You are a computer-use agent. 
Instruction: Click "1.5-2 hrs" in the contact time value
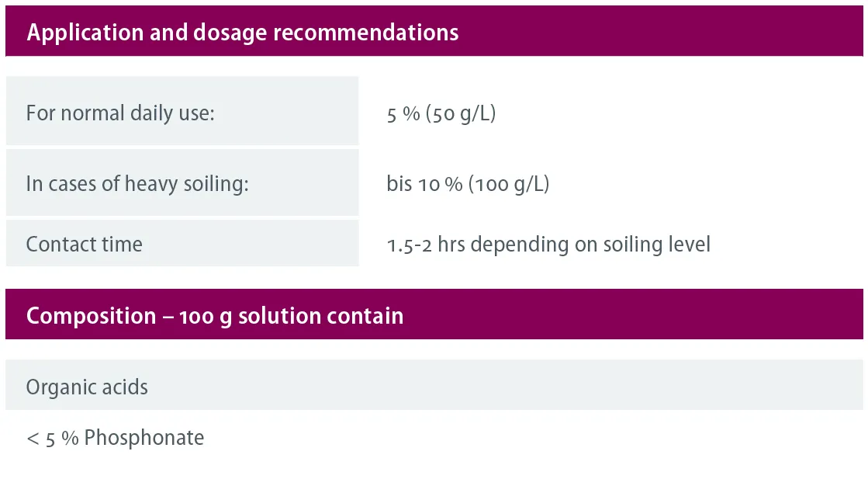425,245
